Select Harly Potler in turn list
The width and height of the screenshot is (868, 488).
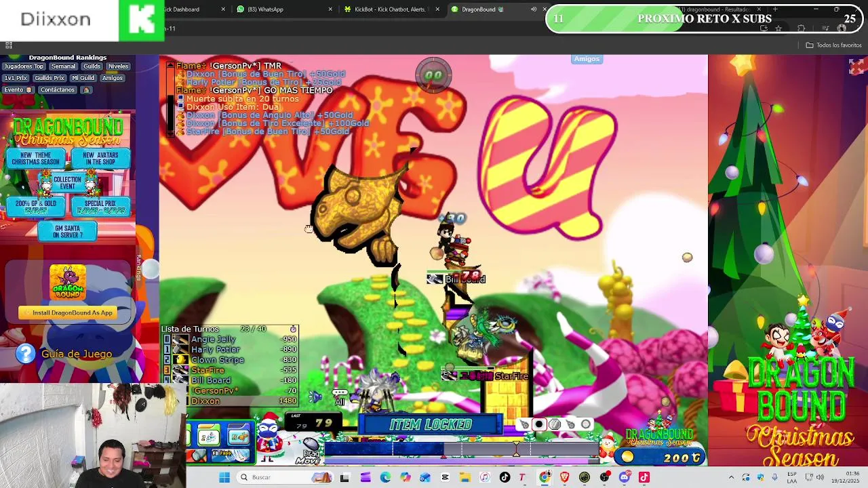click(231, 350)
